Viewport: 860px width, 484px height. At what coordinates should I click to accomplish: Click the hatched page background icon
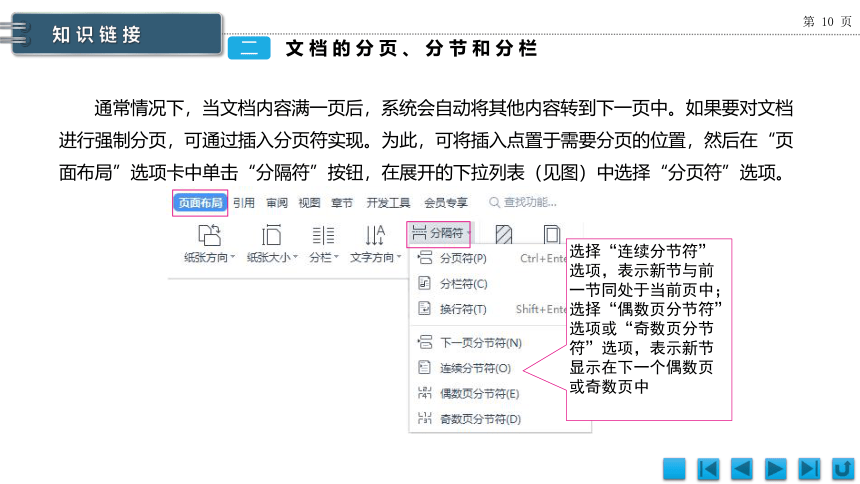pyautogui.click(x=503, y=234)
